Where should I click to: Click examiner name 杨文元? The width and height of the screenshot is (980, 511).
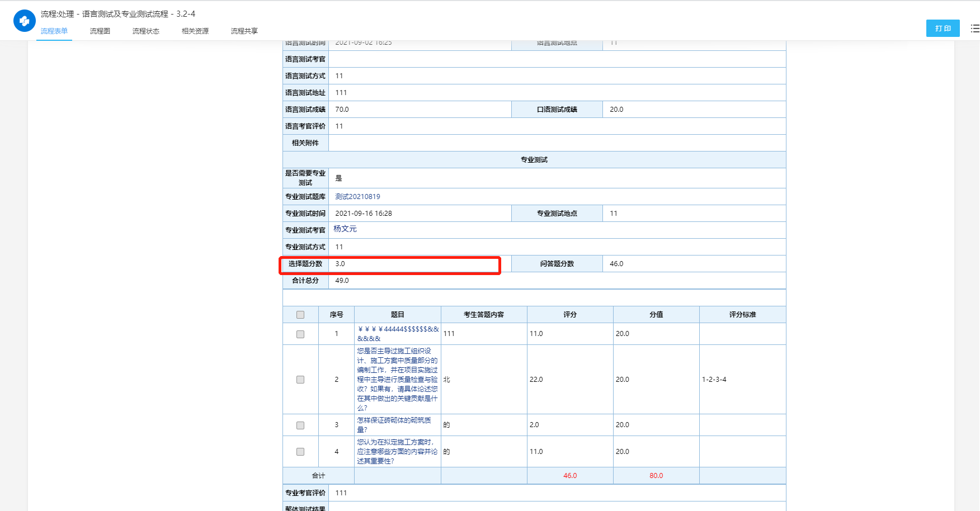[x=345, y=229]
